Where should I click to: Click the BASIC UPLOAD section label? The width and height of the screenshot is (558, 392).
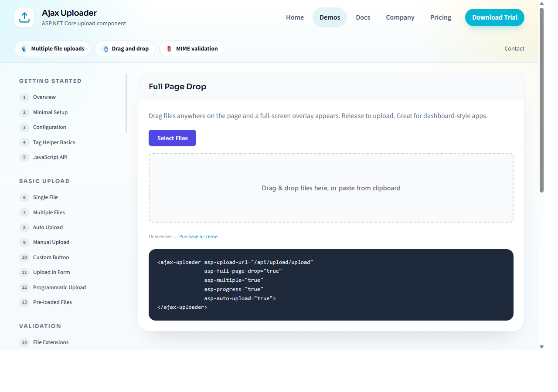44,181
